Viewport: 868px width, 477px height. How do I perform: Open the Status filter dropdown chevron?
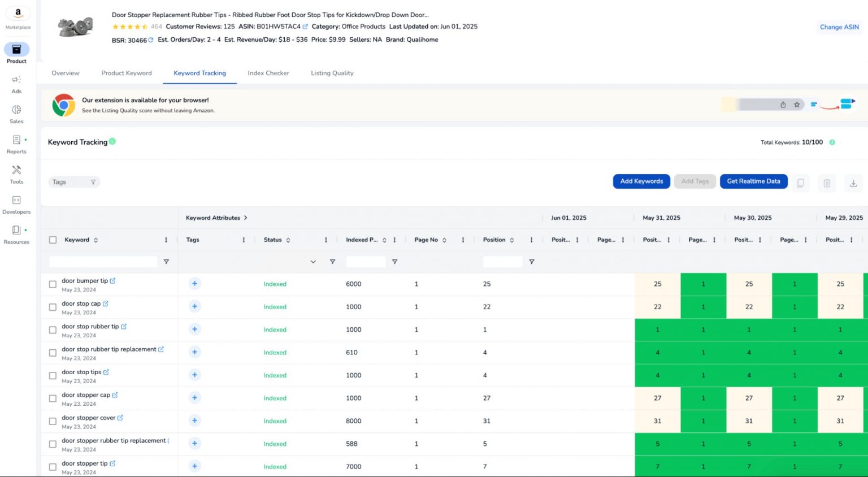pyautogui.click(x=313, y=262)
